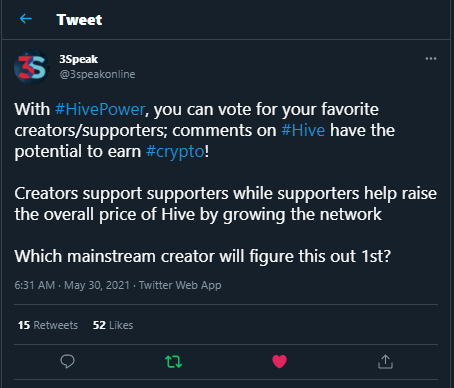Open the three-dot more options menu
The width and height of the screenshot is (454, 388).
[x=431, y=59]
